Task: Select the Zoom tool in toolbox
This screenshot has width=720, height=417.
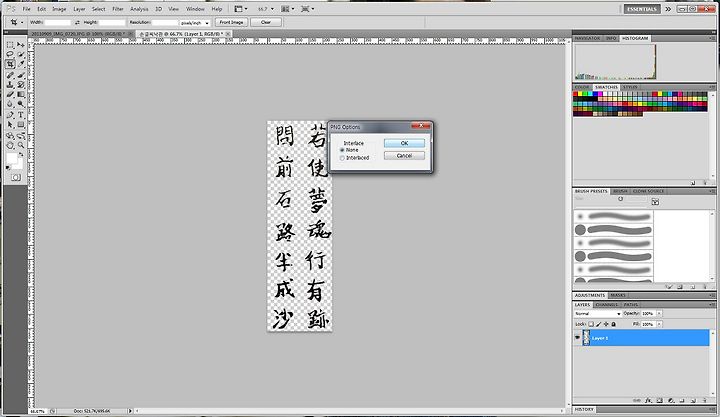Action: [21, 146]
